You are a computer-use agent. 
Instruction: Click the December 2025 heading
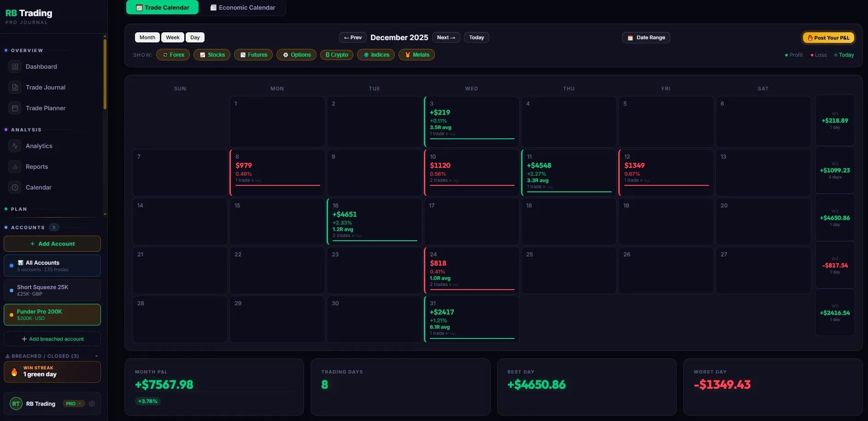(399, 37)
